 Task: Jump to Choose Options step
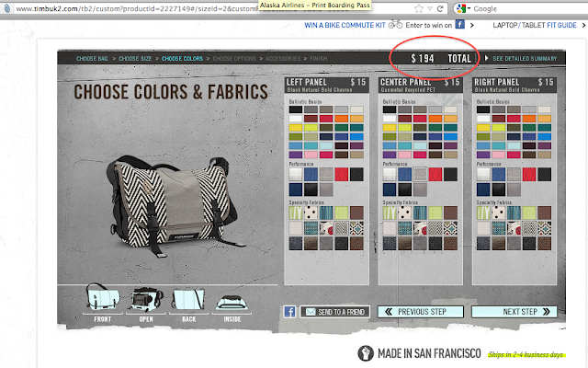234,59
